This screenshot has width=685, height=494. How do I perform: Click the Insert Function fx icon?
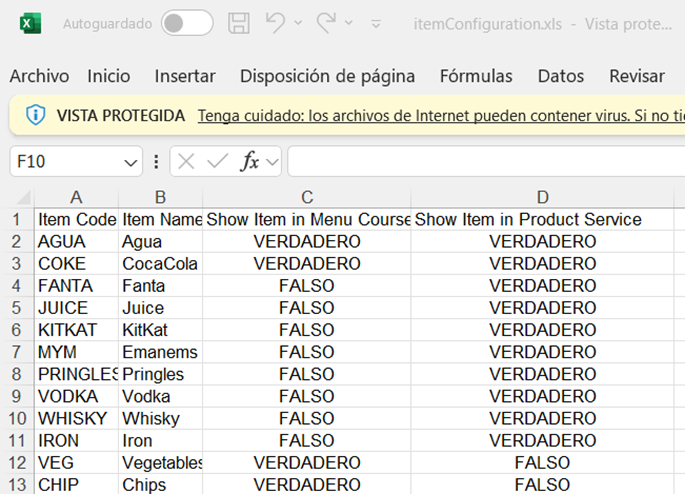[251, 161]
